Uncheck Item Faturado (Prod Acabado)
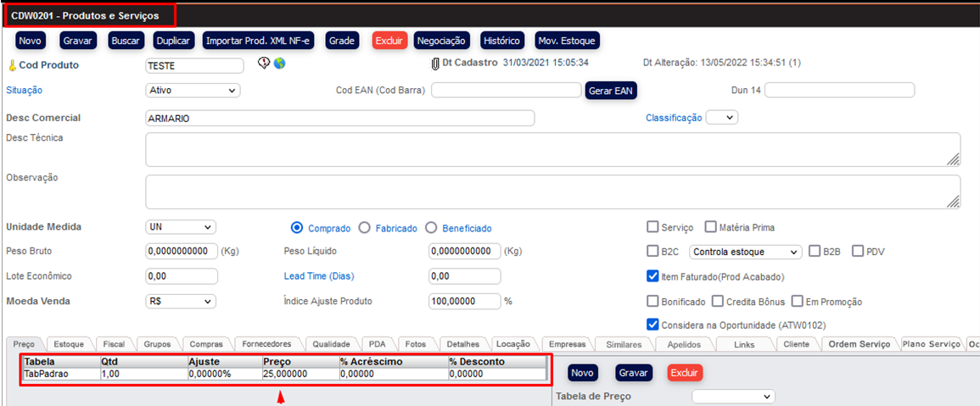 coord(652,275)
